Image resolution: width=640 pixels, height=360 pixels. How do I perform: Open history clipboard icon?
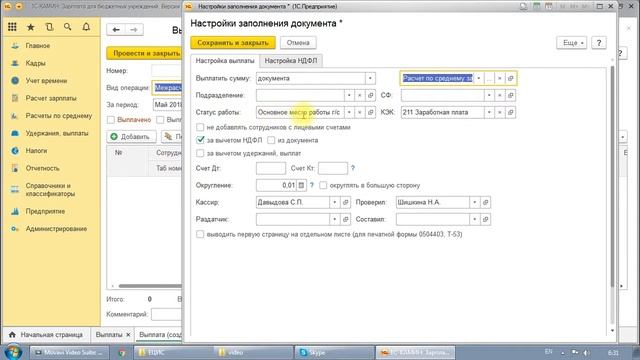tap(49, 27)
